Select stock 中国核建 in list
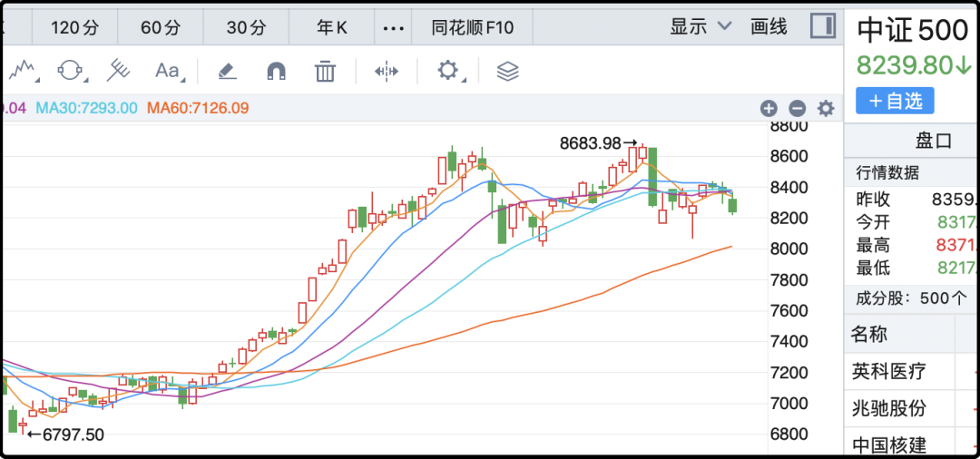Viewport: 980px width, 459px height. click(888, 445)
